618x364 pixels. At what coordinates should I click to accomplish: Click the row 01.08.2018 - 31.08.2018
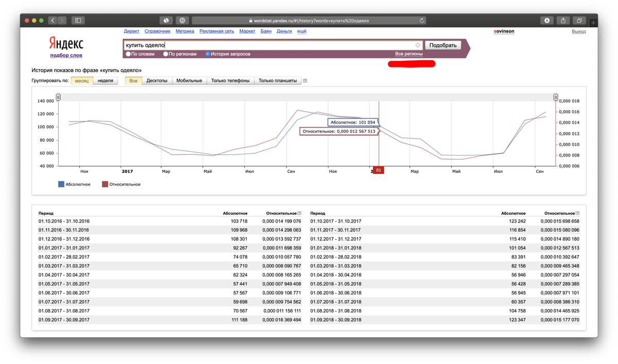(445, 311)
